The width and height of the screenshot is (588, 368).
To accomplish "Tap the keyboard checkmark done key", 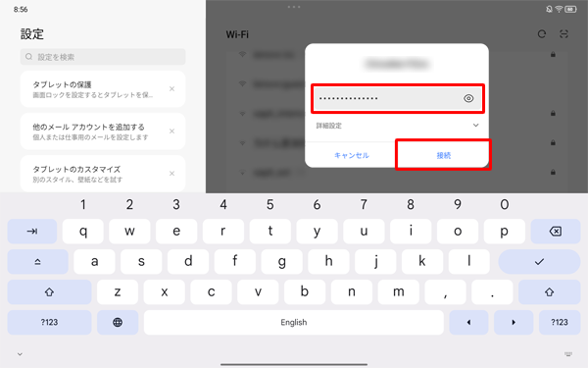I will (539, 262).
